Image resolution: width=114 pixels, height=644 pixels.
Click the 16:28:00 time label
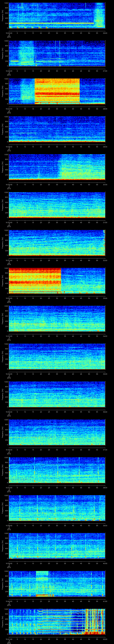pos(9,147)
